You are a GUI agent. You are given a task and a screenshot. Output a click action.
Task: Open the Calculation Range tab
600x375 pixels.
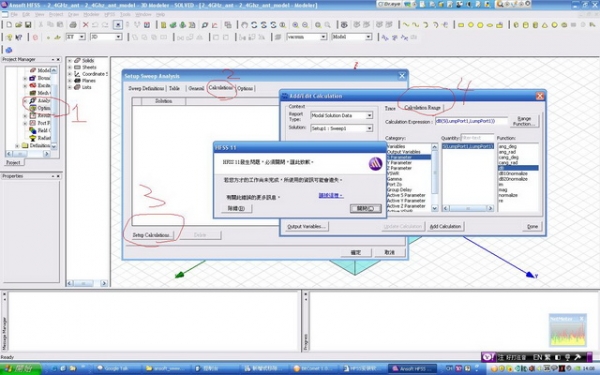[x=422, y=108]
